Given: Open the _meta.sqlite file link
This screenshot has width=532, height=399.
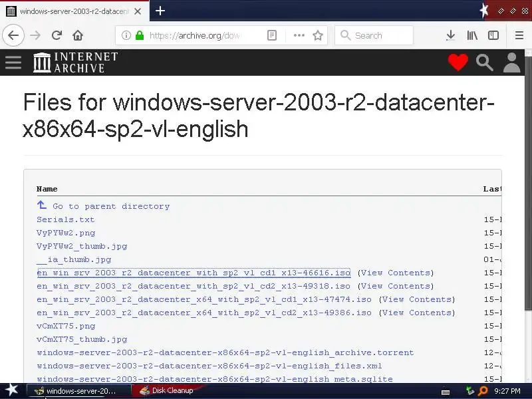Looking at the screenshot, I should point(215,379).
